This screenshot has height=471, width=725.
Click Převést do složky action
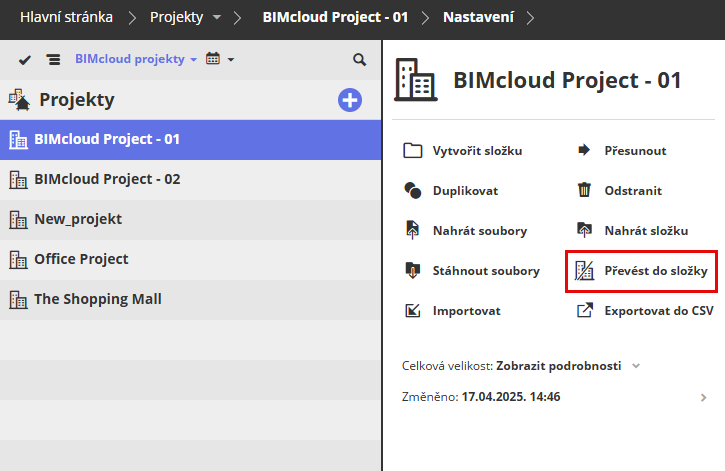tap(656, 271)
